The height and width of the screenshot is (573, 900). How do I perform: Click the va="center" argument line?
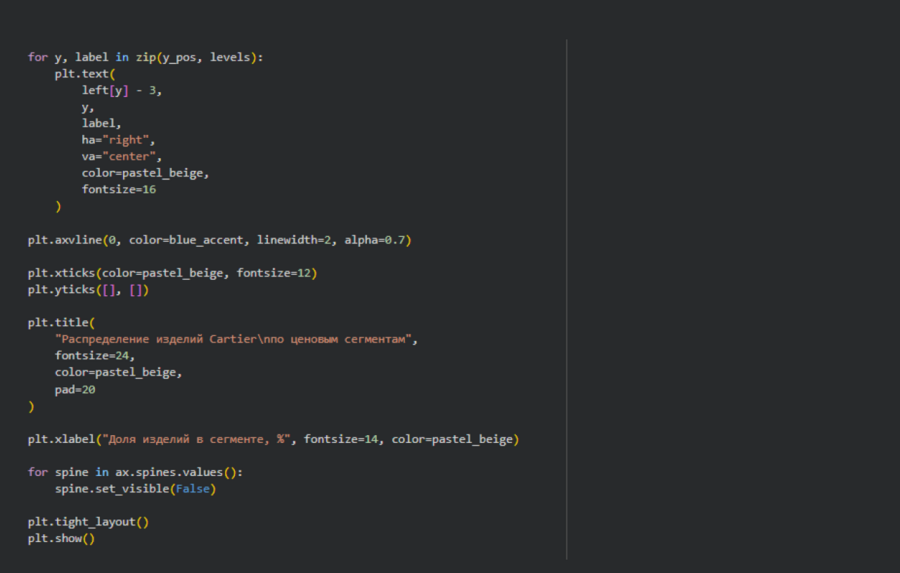(x=122, y=157)
